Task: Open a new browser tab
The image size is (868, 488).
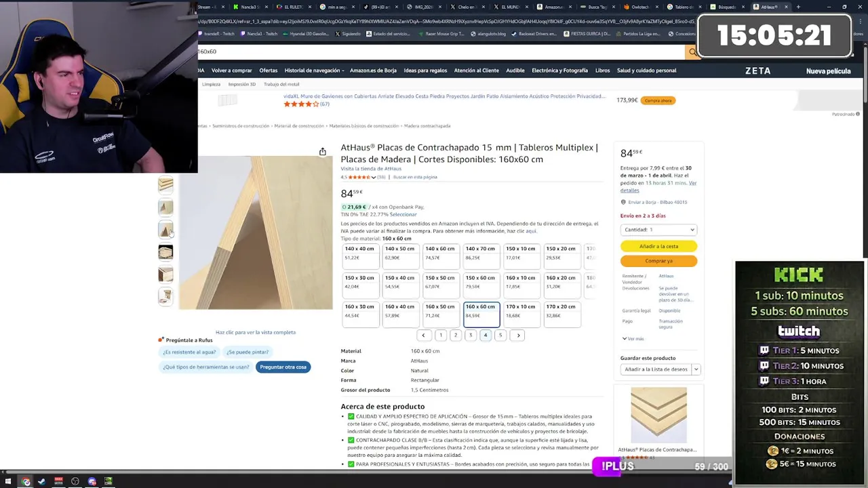Action: coord(798,7)
